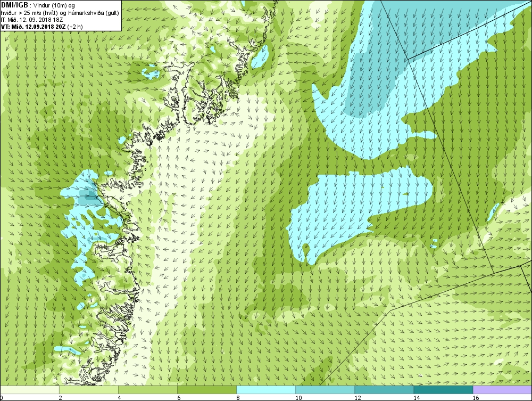Click the 8–10 m/s light cyan legend swatch

(x=266, y=389)
